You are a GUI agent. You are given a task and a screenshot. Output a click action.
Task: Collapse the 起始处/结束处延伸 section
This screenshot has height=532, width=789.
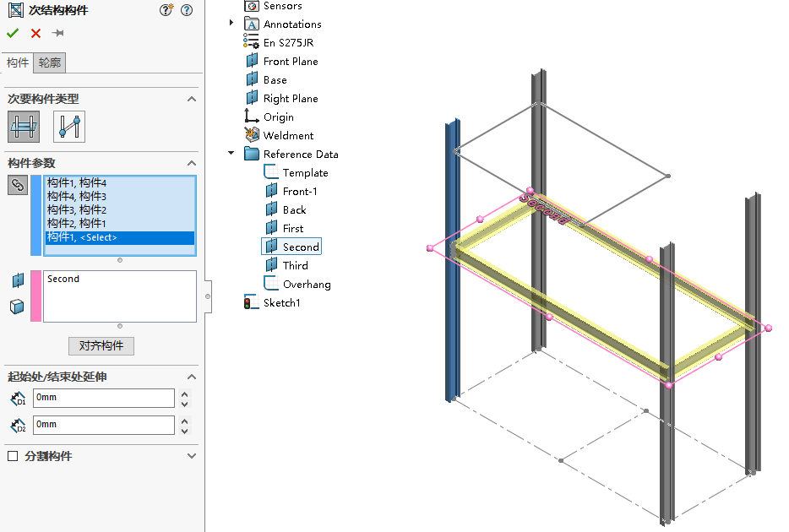pyautogui.click(x=192, y=377)
